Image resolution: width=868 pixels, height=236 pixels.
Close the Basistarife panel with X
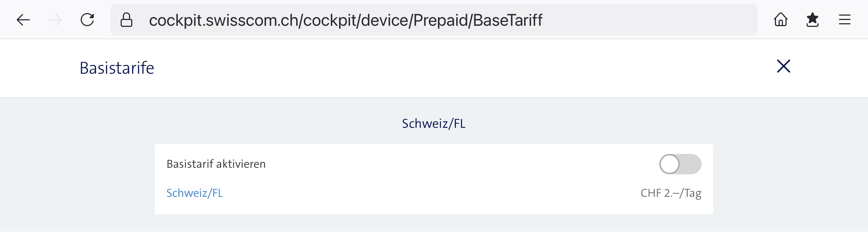[x=783, y=66]
